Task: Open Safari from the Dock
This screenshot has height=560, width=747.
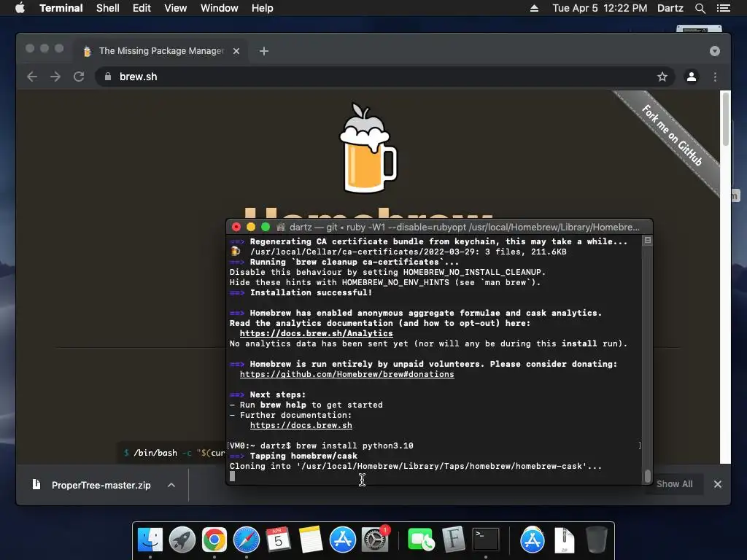Action: pyautogui.click(x=247, y=540)
